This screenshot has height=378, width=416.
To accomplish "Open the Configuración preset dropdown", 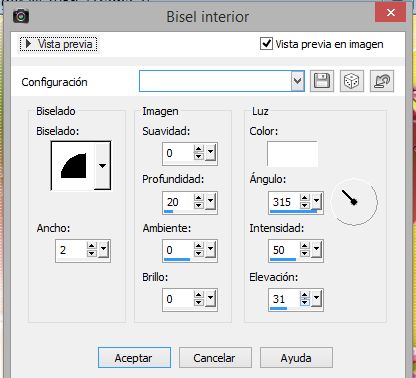I will tap(298, 81).
